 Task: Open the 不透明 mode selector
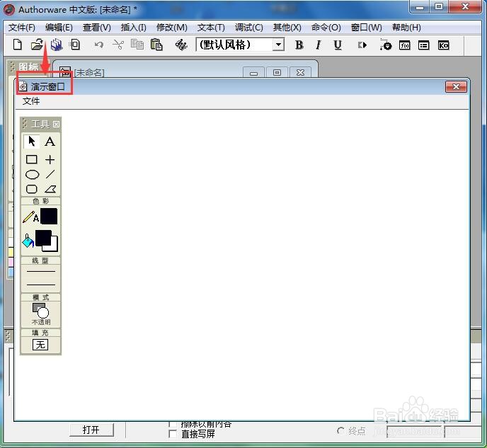[x=40, y=314]
